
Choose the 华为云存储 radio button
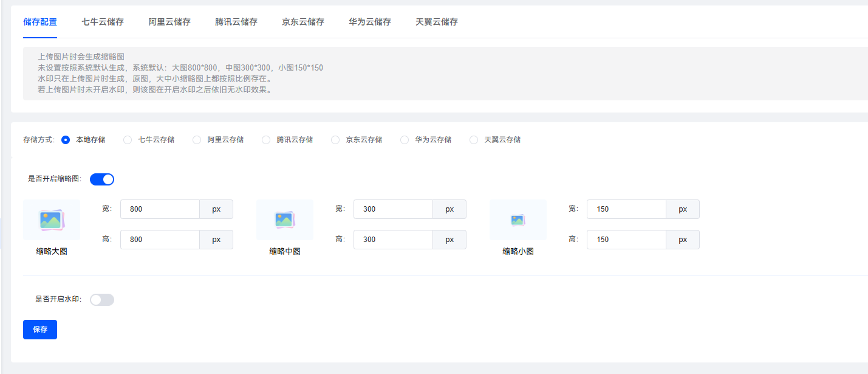tap(405, 140)
